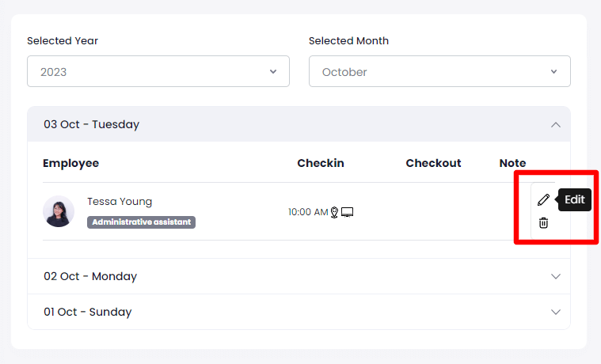Open the Selected Month dropdown showing October
The width and height of the screenshot is (601, 364).
[439, 71]
